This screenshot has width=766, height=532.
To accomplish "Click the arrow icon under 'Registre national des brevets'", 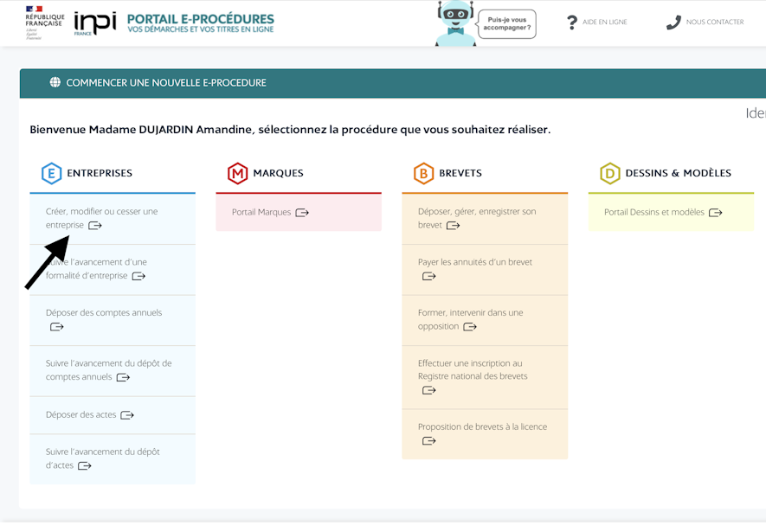I will pos(429,390).
